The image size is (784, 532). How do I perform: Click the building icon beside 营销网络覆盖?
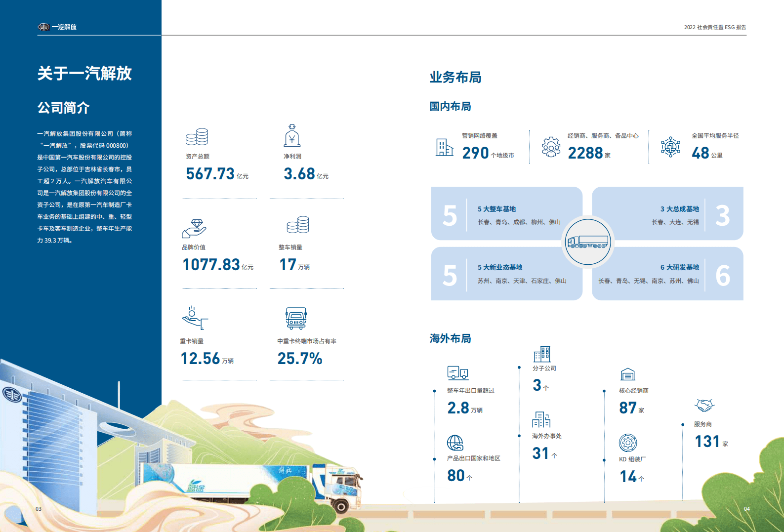[x=444, y=147]
